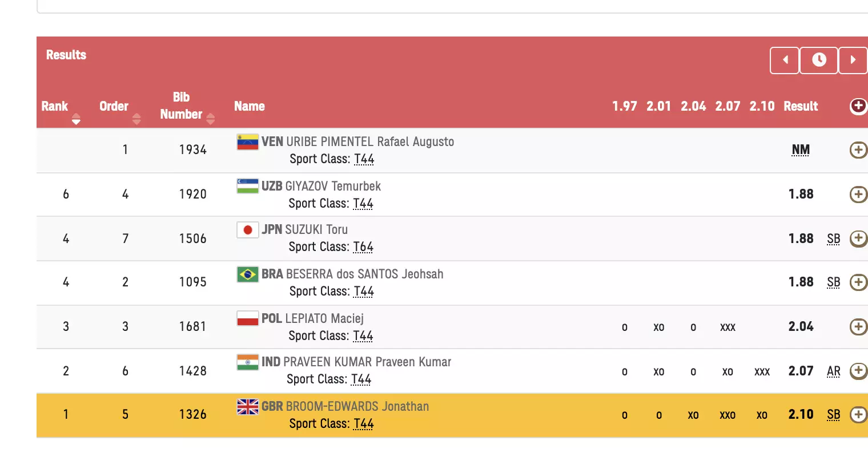The width and height of the screenshot is (868, 453).
Task: Expand all rows with header plus icon
Action: point(858,106)
